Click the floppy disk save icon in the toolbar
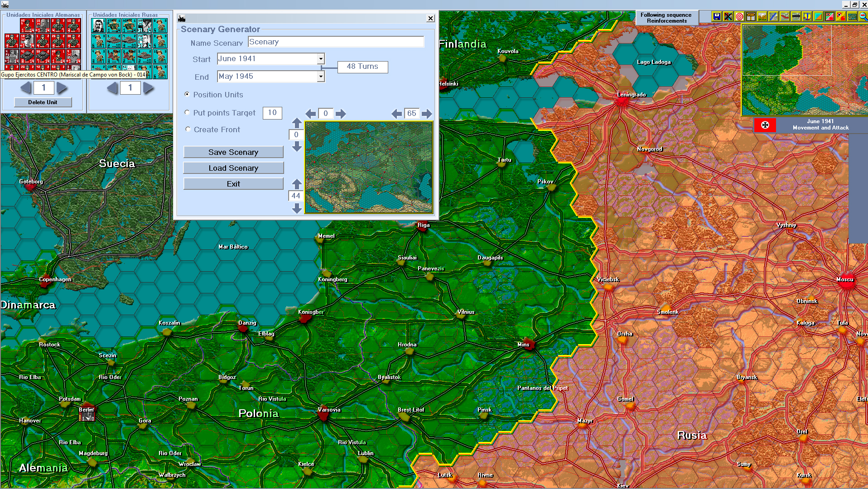Image resolution: width=868 pixels, height=489 pixels. coord(717,17)
